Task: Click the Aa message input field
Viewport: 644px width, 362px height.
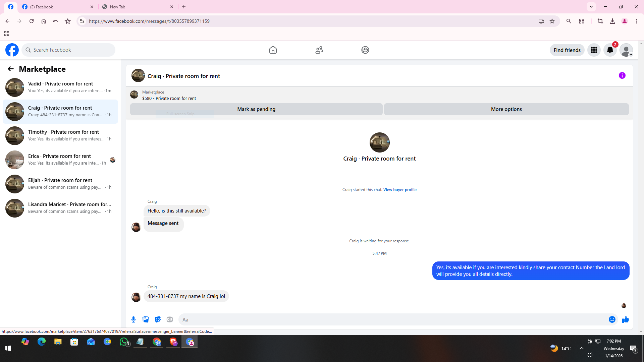Action: click(x=392, y=319)
